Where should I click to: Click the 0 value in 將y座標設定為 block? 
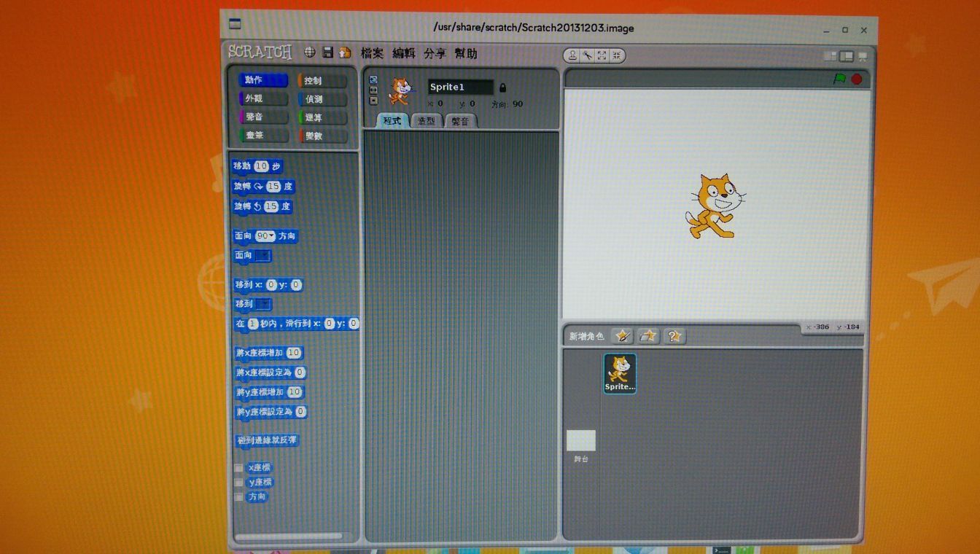300,412
